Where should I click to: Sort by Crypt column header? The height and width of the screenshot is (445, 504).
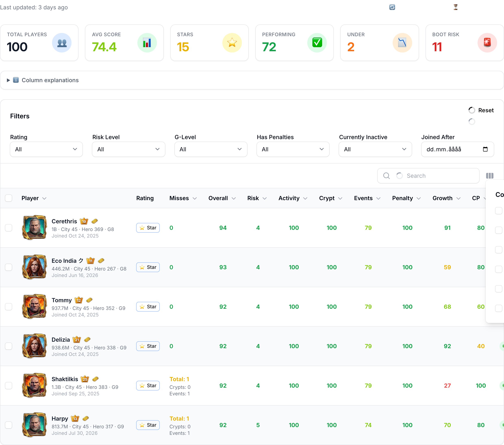[x=330, y=198]
